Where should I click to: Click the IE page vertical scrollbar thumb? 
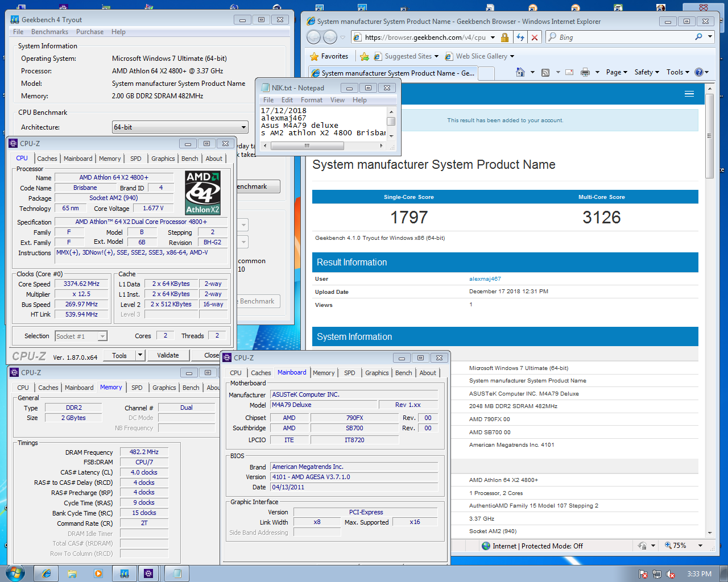[x=709, y=136]
